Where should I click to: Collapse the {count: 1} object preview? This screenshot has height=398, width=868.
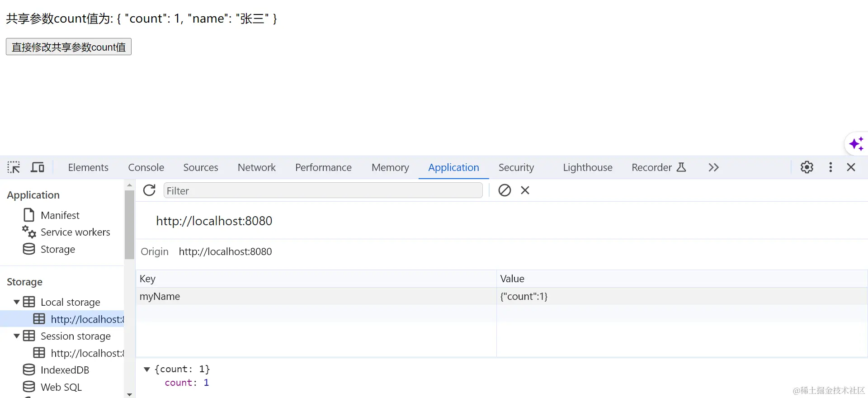pyautogui.click(x=147, y=369)
